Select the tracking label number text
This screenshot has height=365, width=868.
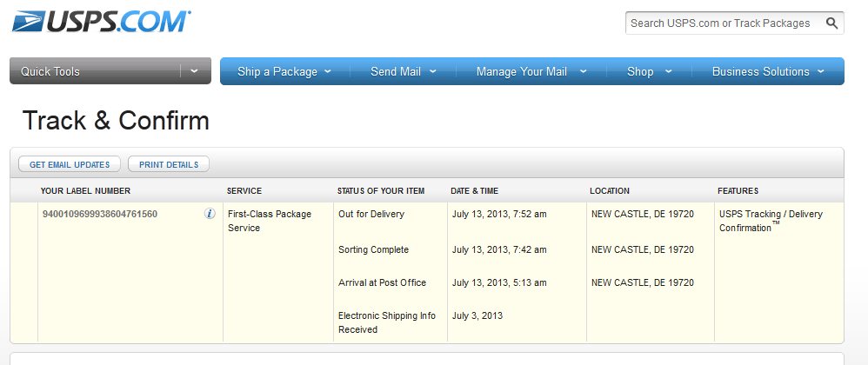click(x=100, y=214)
